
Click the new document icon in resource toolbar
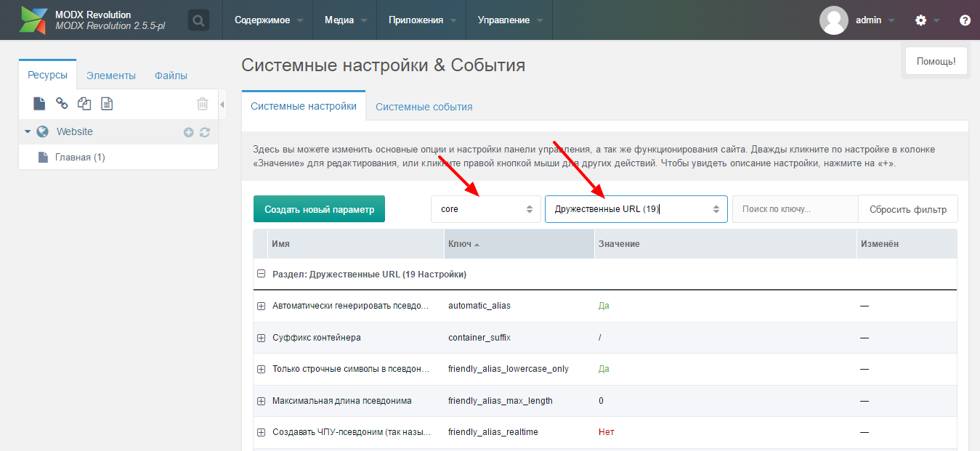pos(39,104)
